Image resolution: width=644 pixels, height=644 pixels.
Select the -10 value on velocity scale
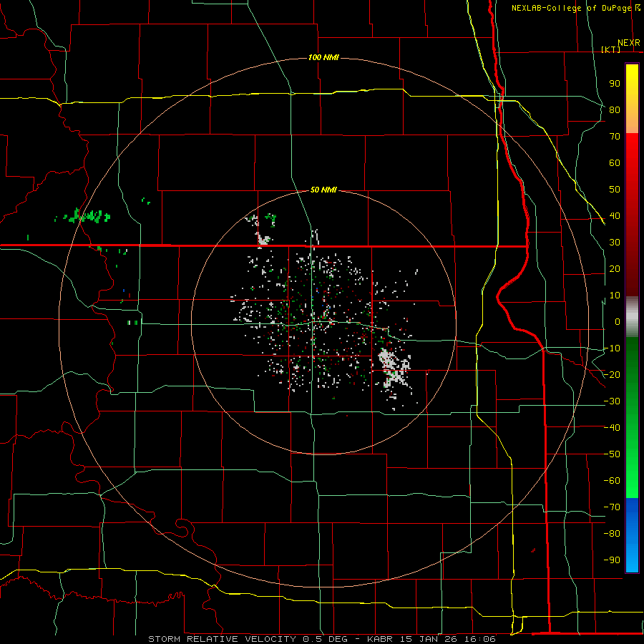612,348
